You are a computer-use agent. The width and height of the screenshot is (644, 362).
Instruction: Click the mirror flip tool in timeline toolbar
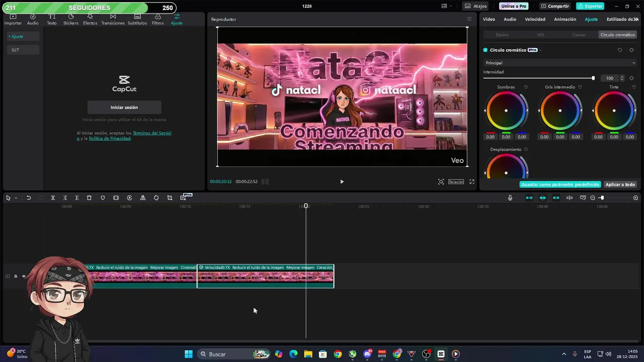143,198
